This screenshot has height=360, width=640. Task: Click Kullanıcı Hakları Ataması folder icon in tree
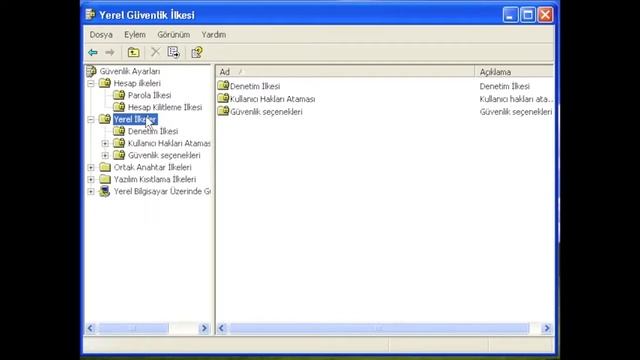[x=119, y=143]
